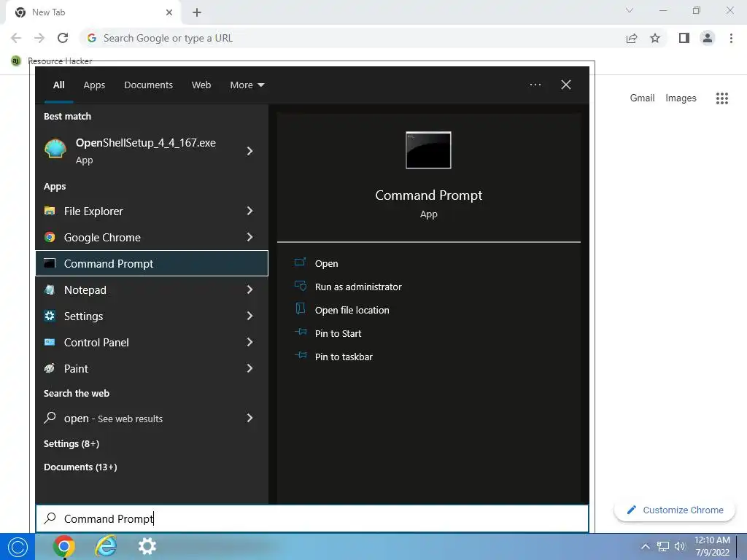Image resolution: width=747 pixels, height=560 pixels.
Task: Expand Paint result arrow
Action: 250,368
